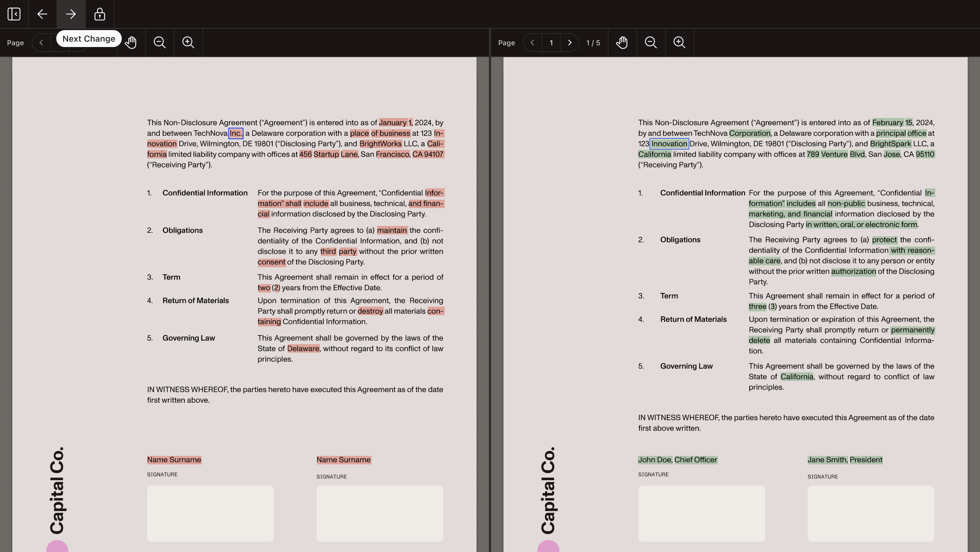Click the page number field showing 1

(x=551, y=43)
